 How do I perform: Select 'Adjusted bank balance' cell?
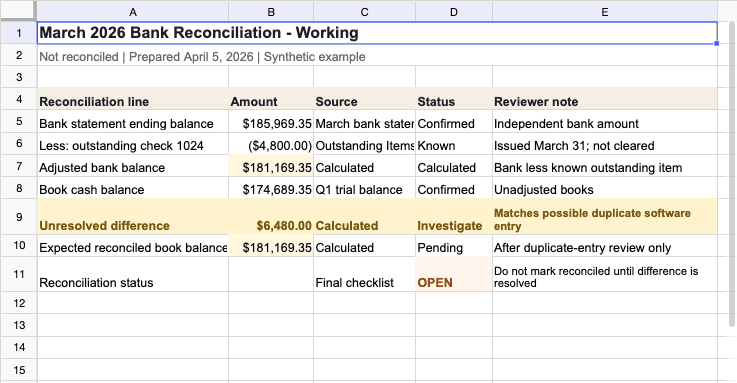pyautogui.click(x=133, y=165)
